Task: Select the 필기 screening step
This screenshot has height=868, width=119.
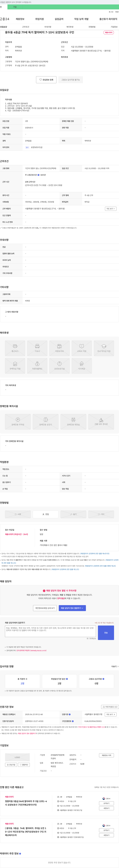Action: click(73, 514)
